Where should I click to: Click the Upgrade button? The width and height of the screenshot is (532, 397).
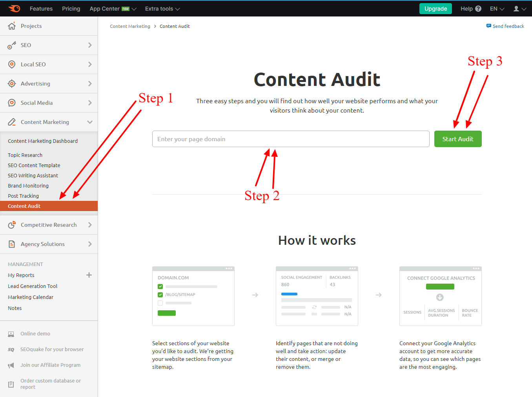435,9
